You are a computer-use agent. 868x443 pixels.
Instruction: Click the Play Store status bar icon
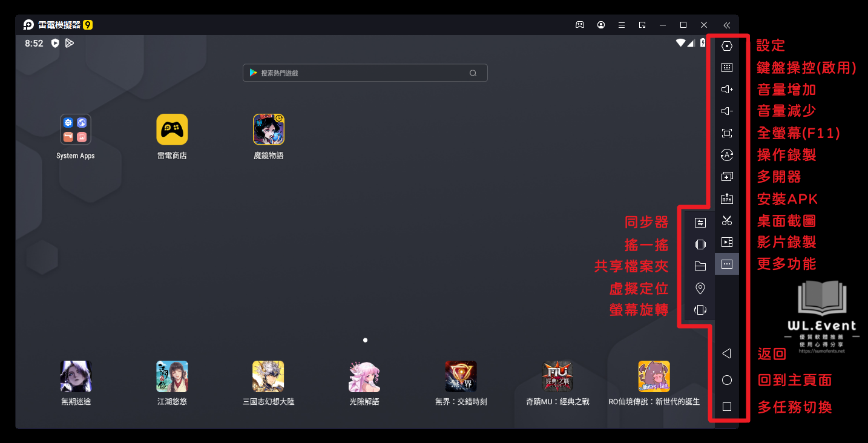[x=70, y=43]
